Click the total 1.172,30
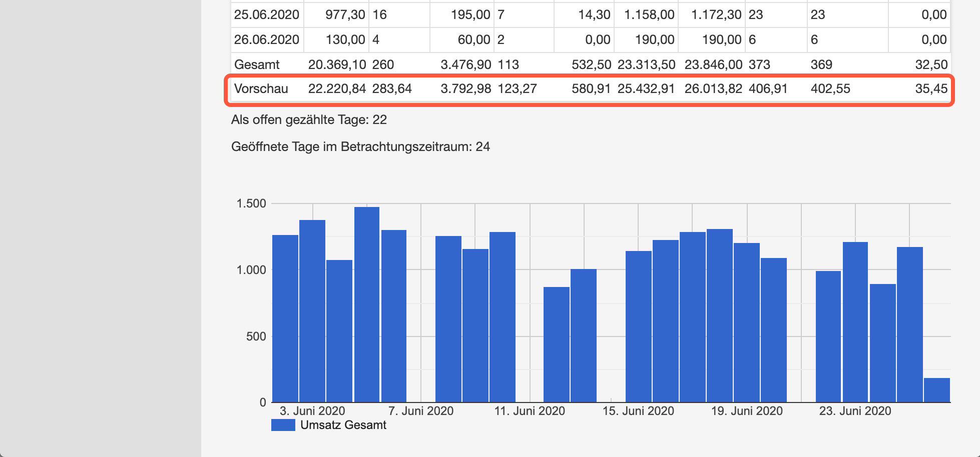Screen dimensions: 980x457 coord(716,14)
